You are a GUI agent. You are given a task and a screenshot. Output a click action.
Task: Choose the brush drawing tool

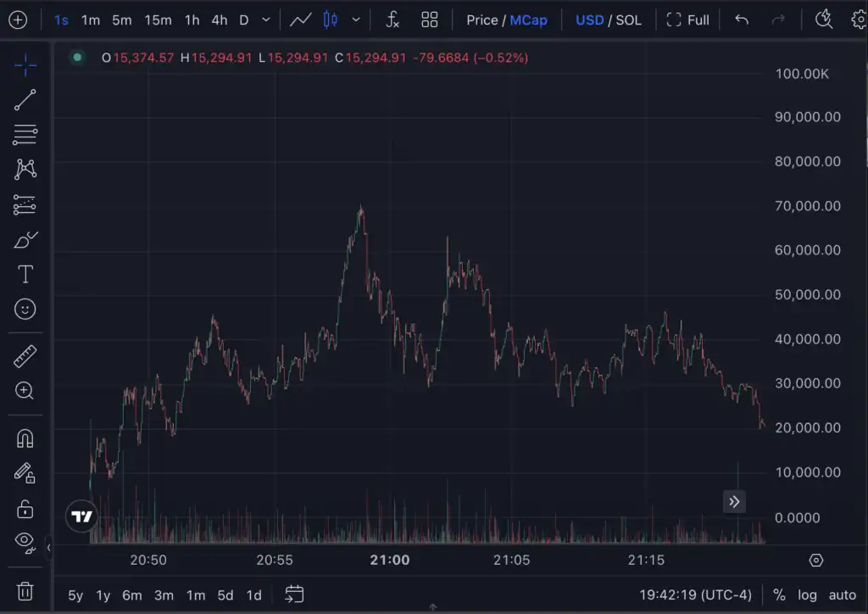point(25,240)
